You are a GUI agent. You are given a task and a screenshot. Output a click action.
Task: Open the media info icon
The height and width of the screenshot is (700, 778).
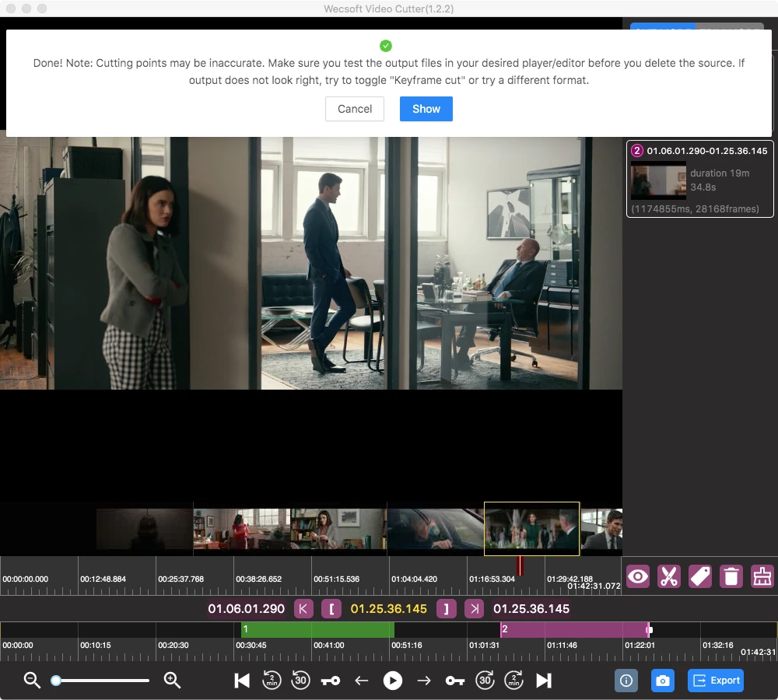click(626, 680)
